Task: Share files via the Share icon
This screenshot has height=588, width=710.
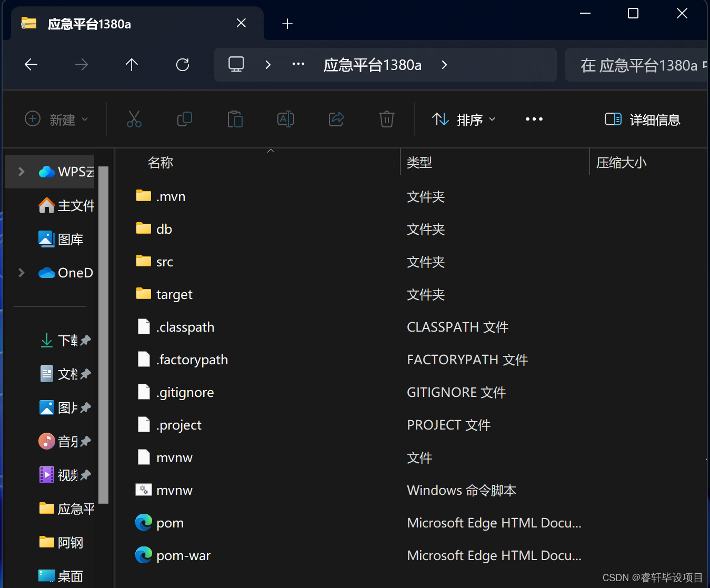Action: tap(336, 119)
